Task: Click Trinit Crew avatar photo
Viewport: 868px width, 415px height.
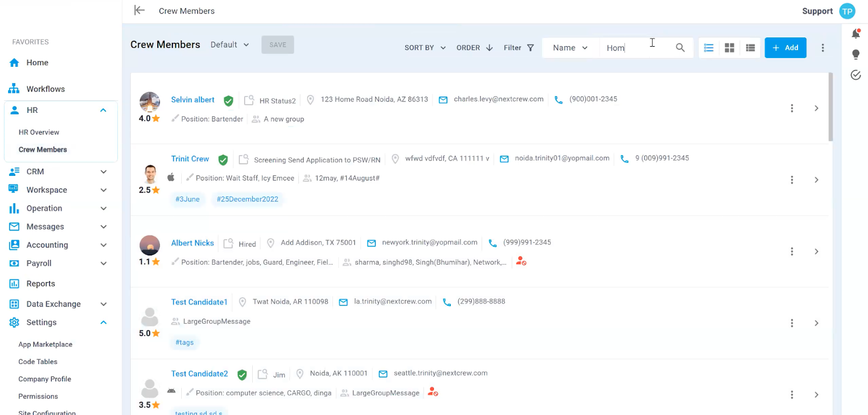Action: (150, 174)
